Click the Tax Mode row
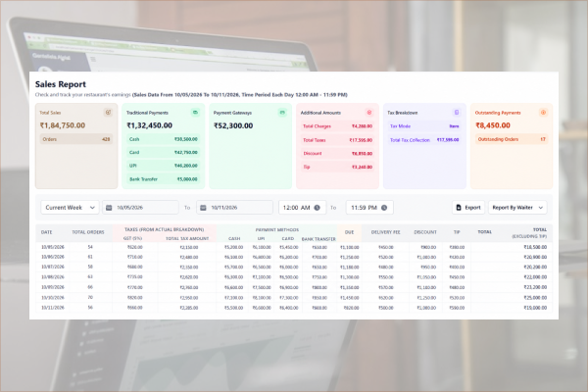 pos(424,126)
